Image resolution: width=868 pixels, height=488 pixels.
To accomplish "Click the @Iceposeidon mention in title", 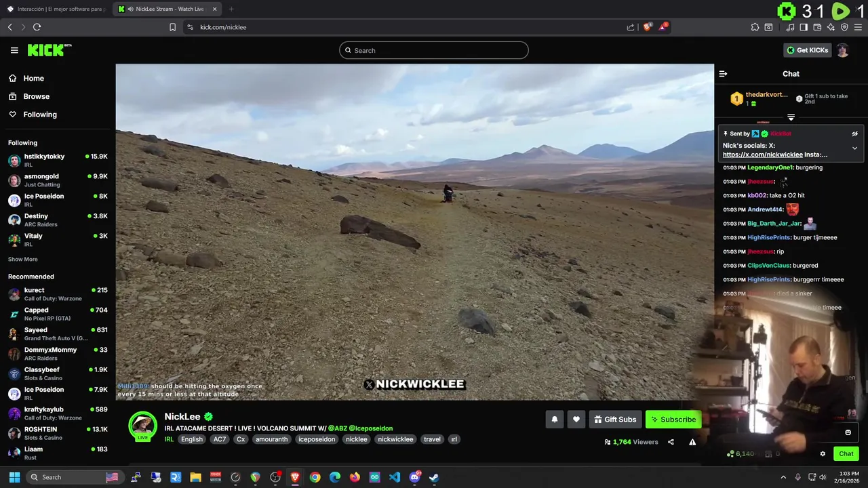I will 370,428.
